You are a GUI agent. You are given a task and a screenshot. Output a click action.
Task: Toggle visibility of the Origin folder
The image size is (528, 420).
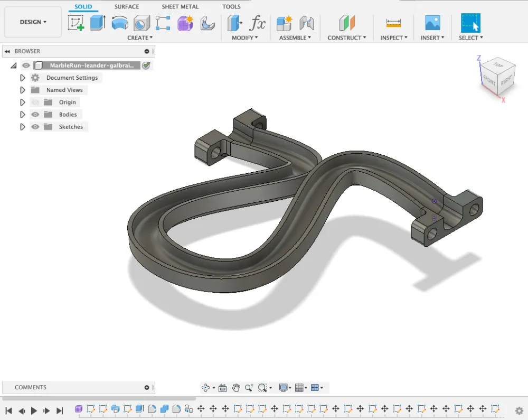tap(35, 102)
